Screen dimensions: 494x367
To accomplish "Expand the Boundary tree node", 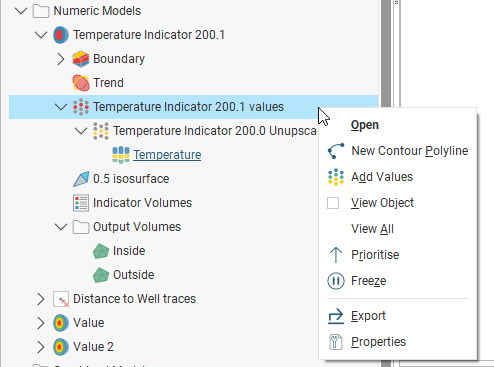I will pyautogui.click(x=61, y=59).
